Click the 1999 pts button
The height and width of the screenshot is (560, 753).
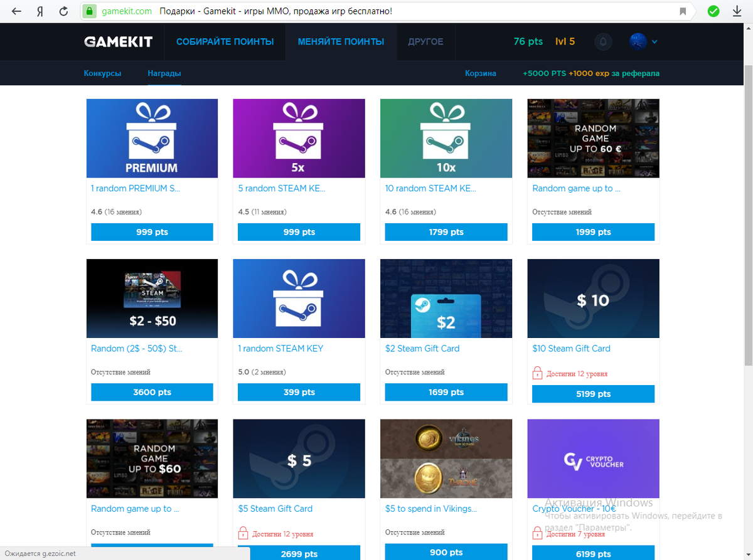coord(593,232)
